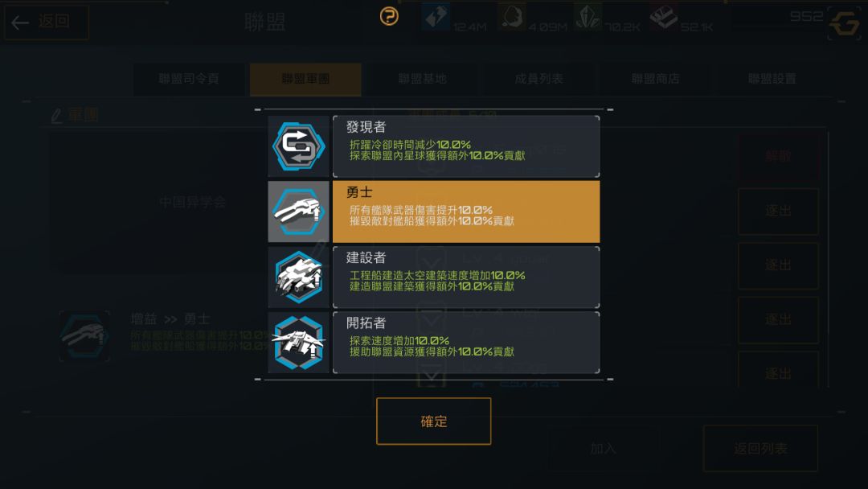Click the 加入 button
Image resolution: width=868 pixels, height=489 pixels.
[x=604, y=448]
